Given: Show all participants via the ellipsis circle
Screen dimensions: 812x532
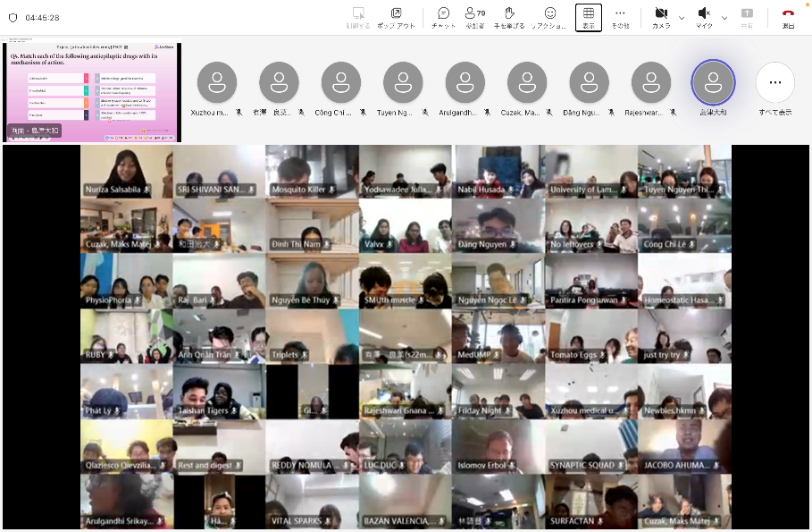Looking at the screenshot, I should (x=774, y=83).
